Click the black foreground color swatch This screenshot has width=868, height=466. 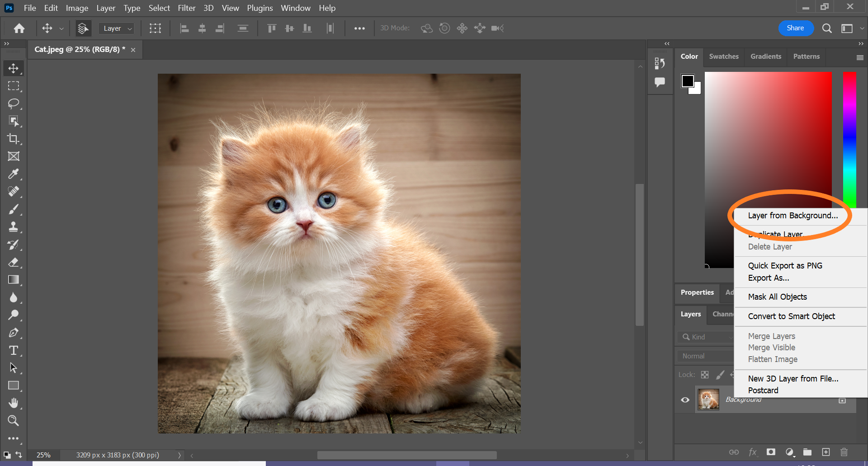(x=688, y=81)
